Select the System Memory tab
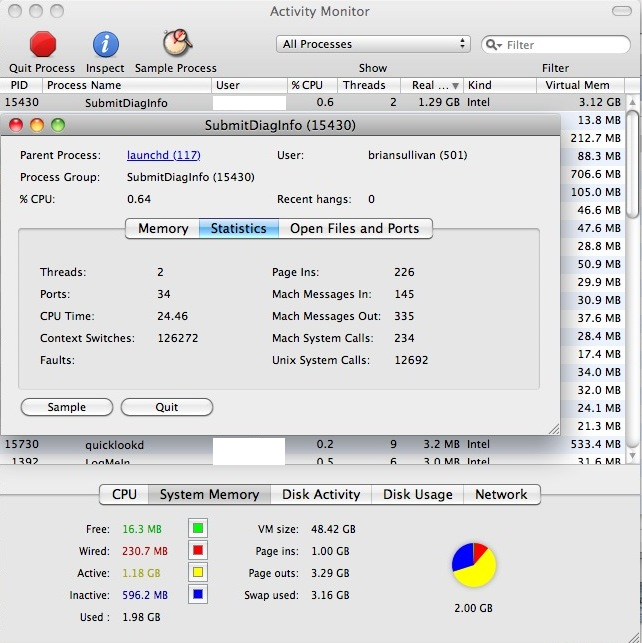Viewport: 642px width, 643px height. pyautogui.click(x=209, y=494)
